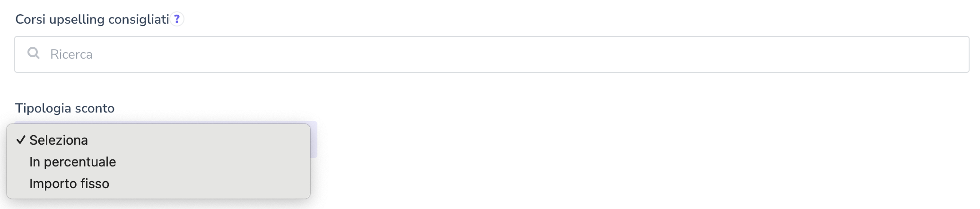Set discount type to Importo fisso
980x209 pixels.
tap(69, 183)
